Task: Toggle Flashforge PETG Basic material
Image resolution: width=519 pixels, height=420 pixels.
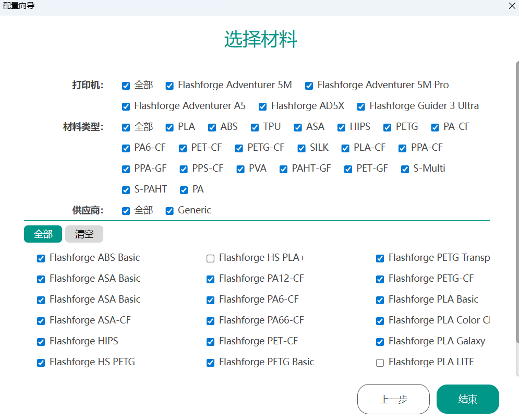Action: (210, 363)
